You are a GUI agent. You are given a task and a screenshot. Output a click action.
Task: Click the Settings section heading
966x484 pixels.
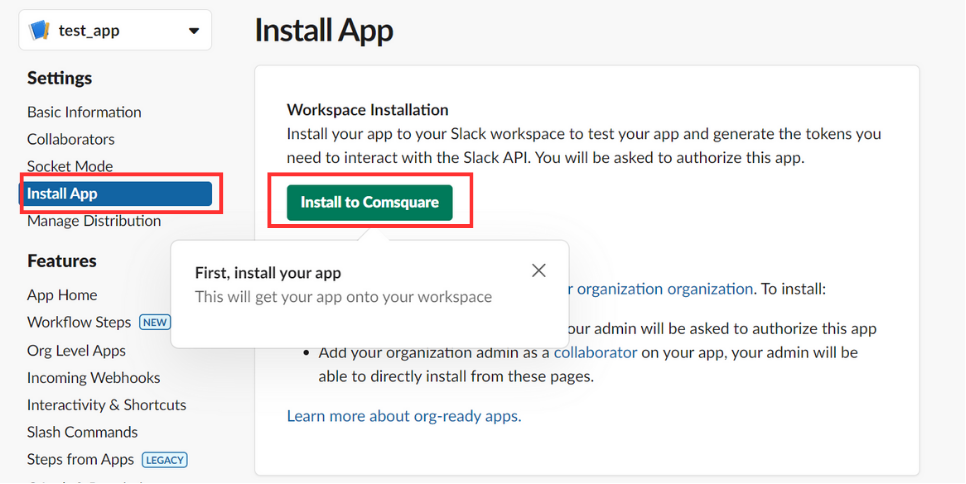[x=60, y=78]
